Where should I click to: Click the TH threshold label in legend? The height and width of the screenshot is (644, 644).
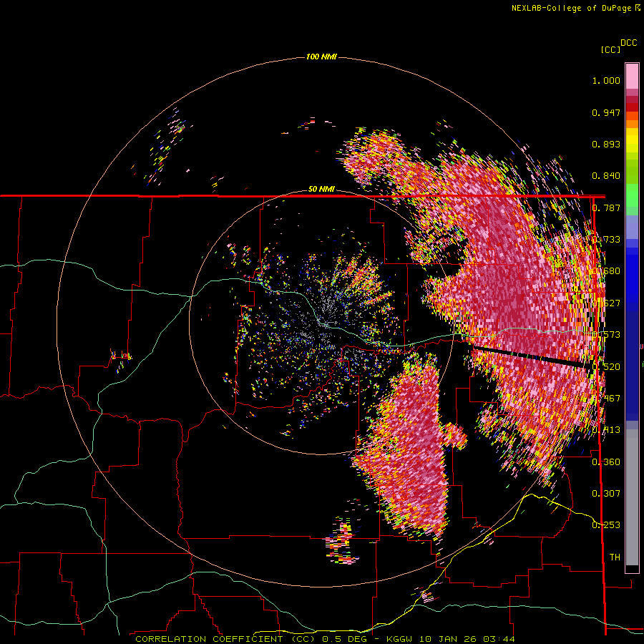[615, 557]
